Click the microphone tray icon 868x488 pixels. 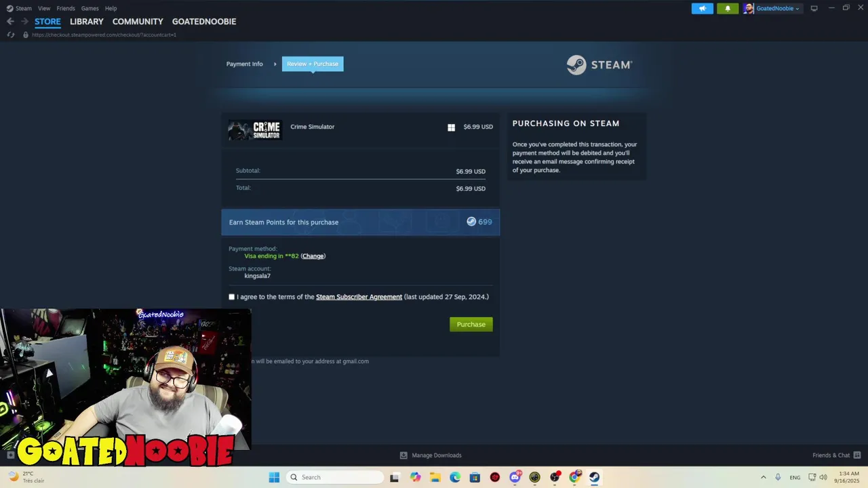coord(778,477)
